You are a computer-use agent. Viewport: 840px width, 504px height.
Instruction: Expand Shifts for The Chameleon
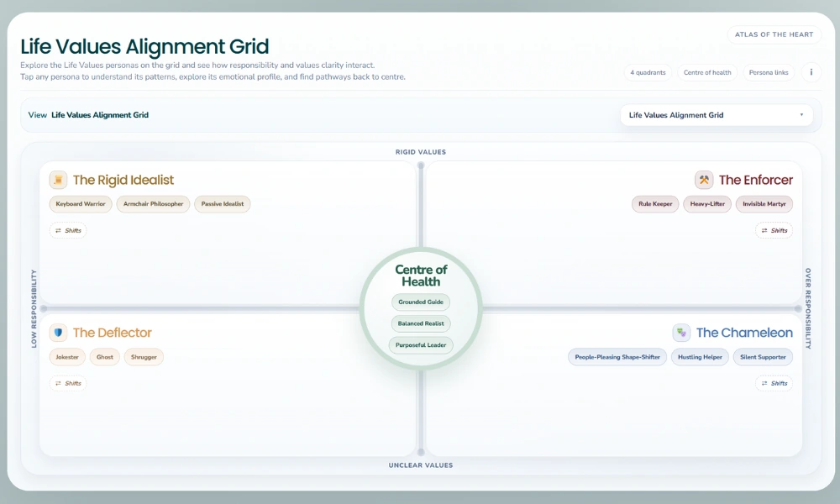tap(774, 383)
